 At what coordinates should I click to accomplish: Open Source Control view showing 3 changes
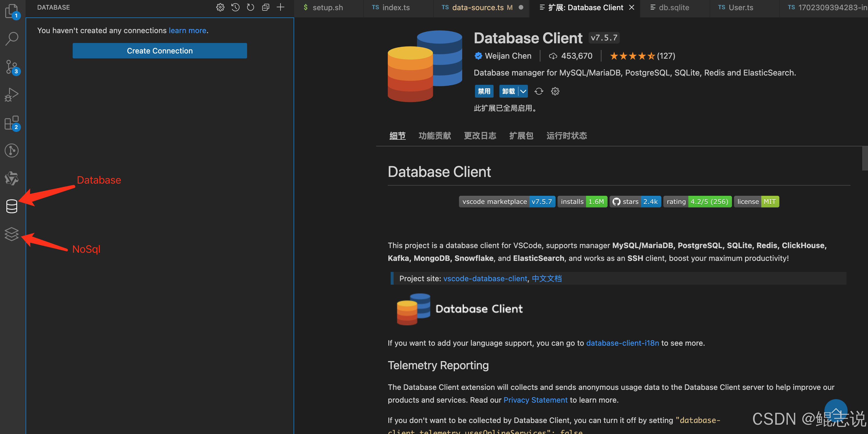[11, 66]
